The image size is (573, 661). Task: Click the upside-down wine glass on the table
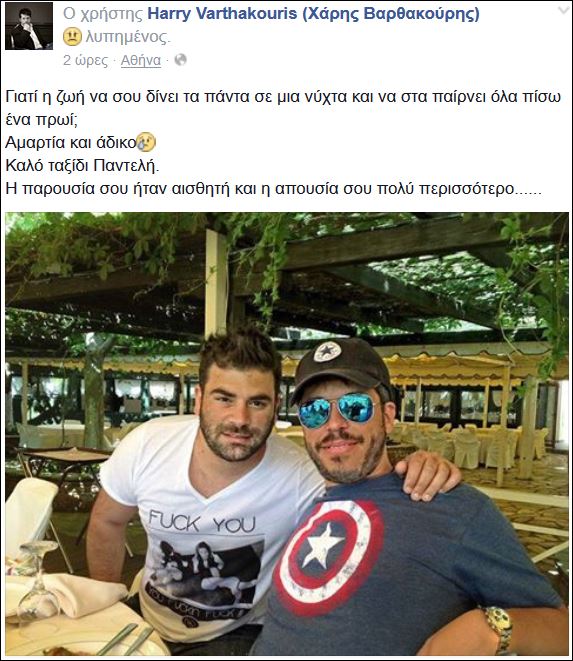pos(38,584)
